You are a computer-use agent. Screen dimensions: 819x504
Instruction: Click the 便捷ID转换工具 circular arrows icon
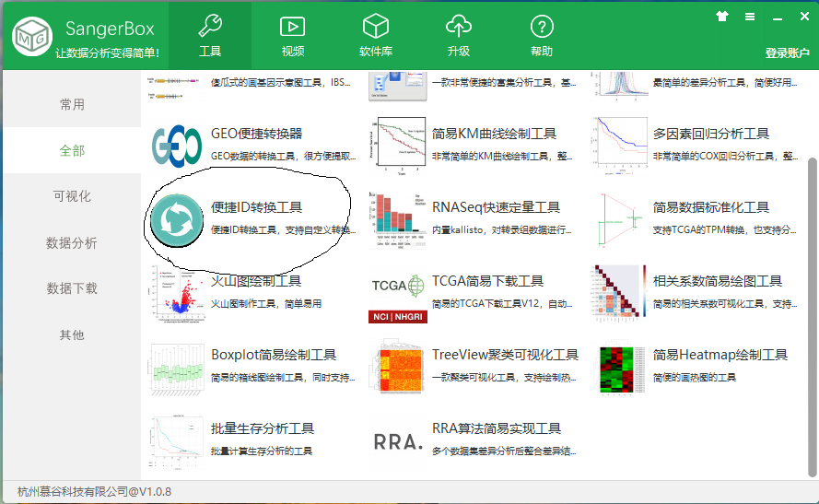pos(177,219)
